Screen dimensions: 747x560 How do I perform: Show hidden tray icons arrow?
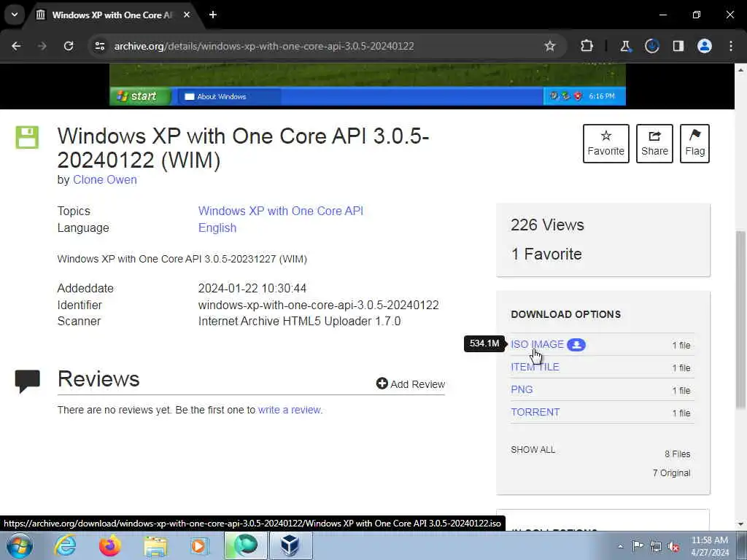pyautogui.click(x=620, y=546)
